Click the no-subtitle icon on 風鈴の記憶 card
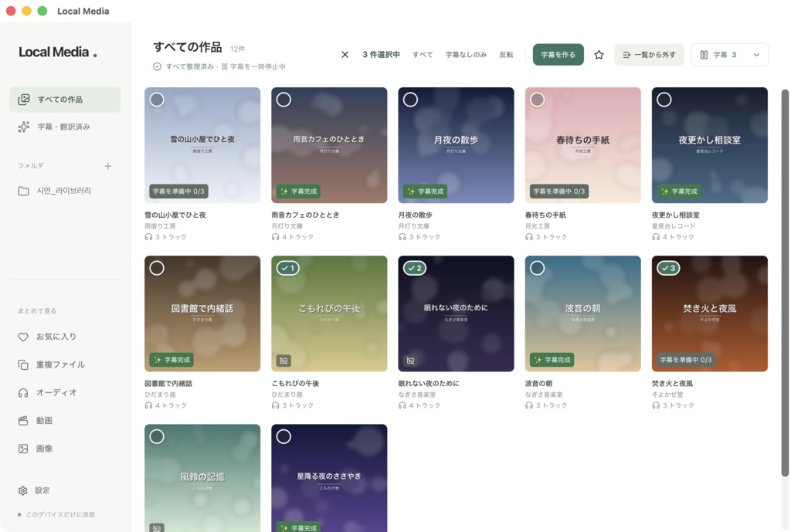Screen dimensions: 791x532 pyautogui.click(x=157, y=527)
